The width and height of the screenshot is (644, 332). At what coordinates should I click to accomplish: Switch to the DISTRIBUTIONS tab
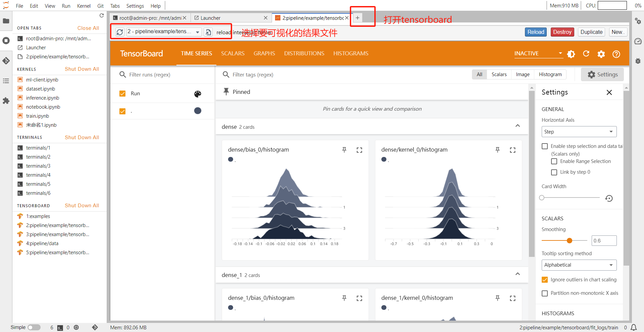click(304, 53)
